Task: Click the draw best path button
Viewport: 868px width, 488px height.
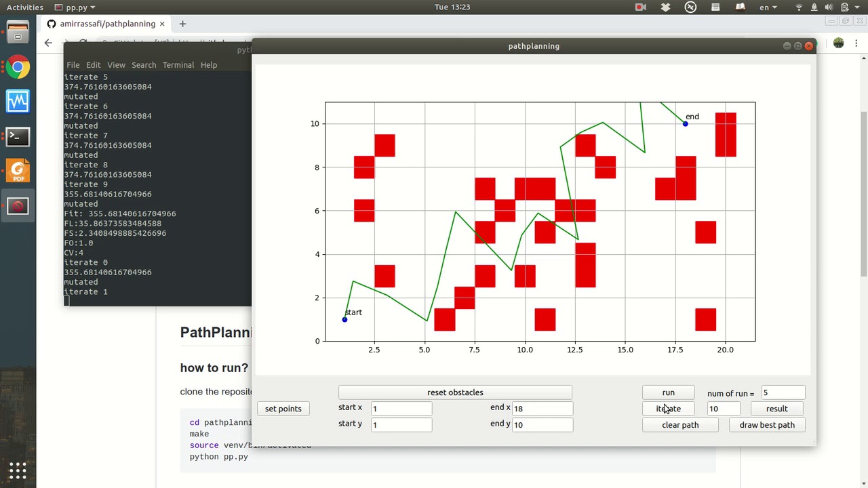Action: coord(767,425)
